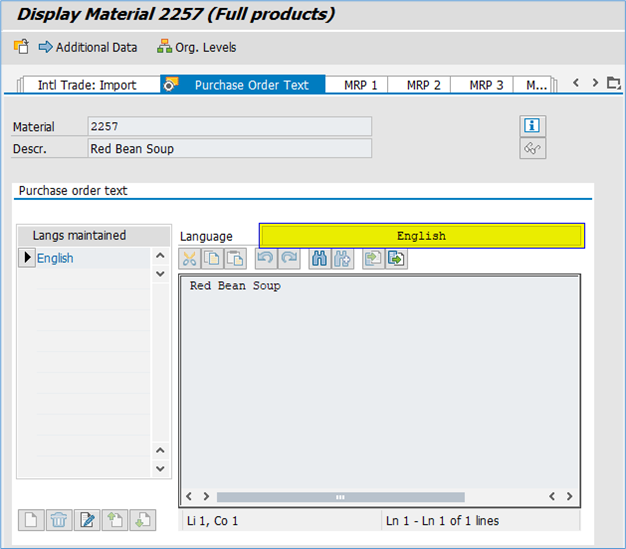The image size is (626, 549).
Task: Click the upload text up-arrow icon
Action: click(x=115, y=520)
